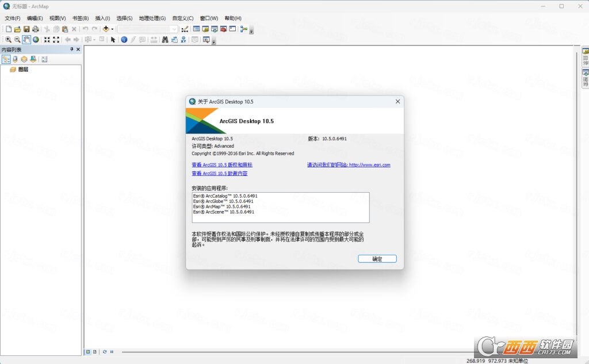The image size is (589, 364).
Task: Launch the ModelBuilder window icon
Action: (x=244, y=29)
